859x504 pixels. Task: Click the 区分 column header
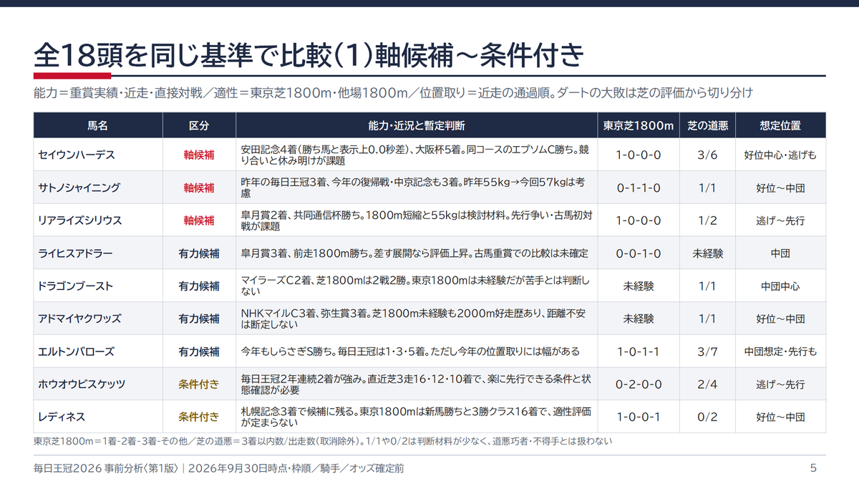pyautogui.click(x=199, y=125)
